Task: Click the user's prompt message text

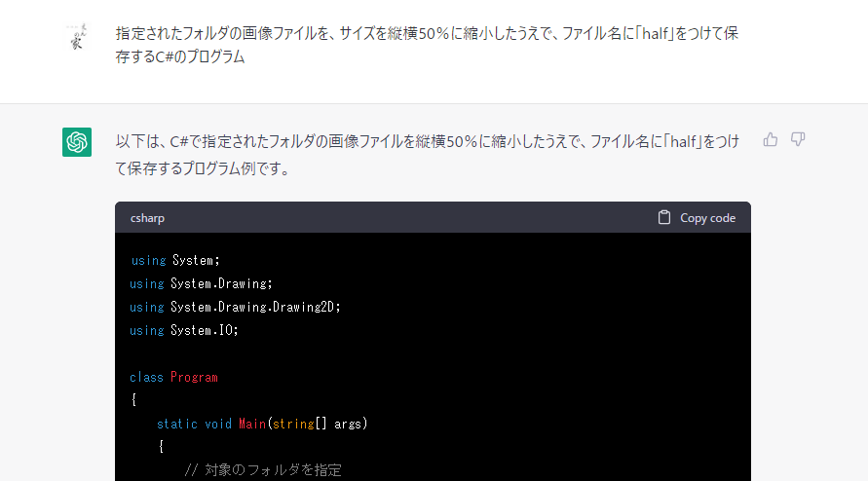Action: coord(427,45)
